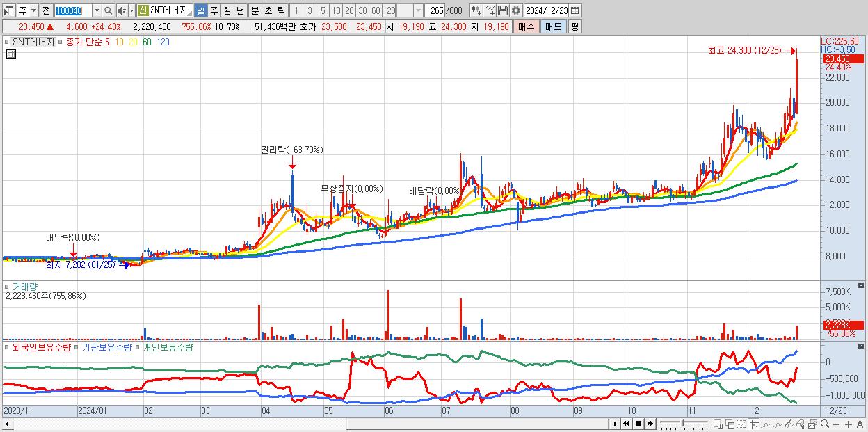Choose the 3 interval button
The image size is (868, 432).
[310, 10]
